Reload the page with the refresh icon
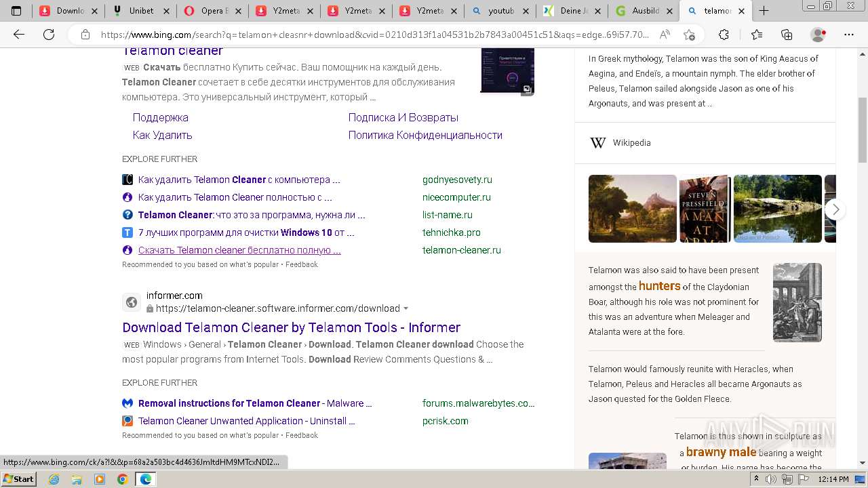The height and width of the screenshot is (488, 868). [x=48, y=35]
